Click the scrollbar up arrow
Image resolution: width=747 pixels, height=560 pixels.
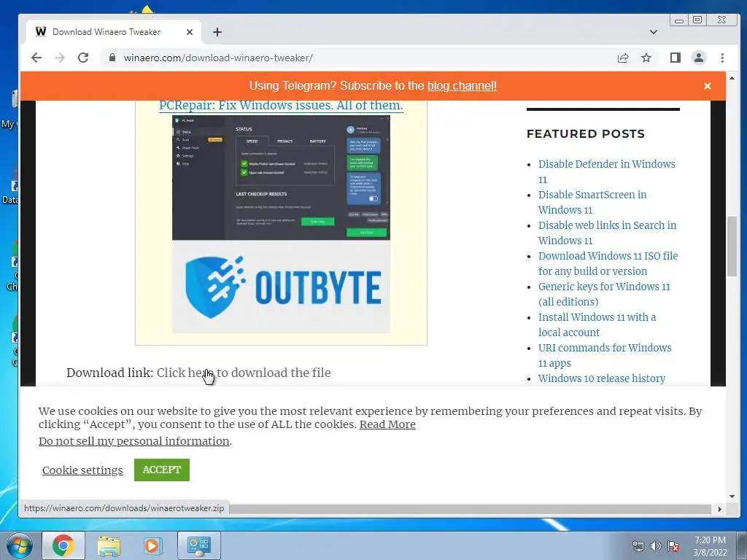pos(732,77)
